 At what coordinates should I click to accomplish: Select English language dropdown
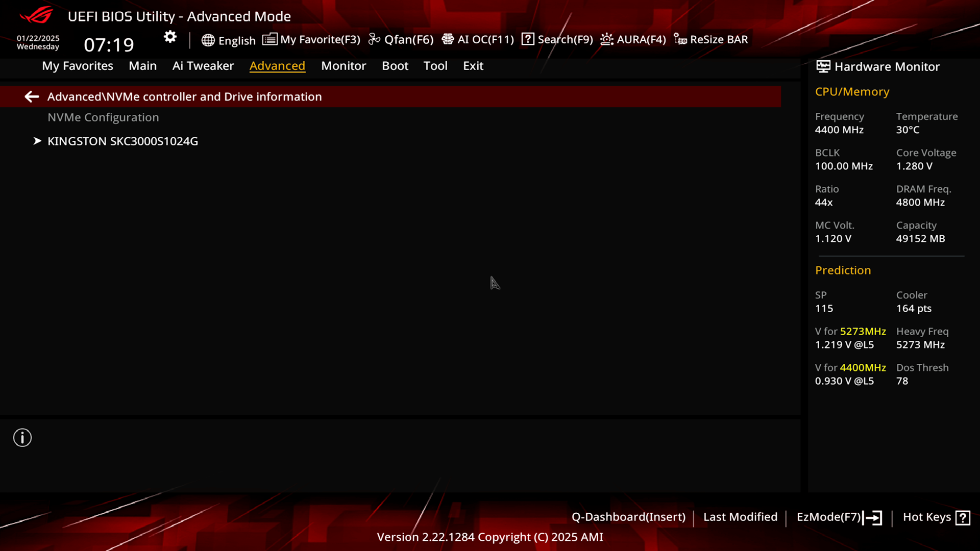(x=228, y=39)
